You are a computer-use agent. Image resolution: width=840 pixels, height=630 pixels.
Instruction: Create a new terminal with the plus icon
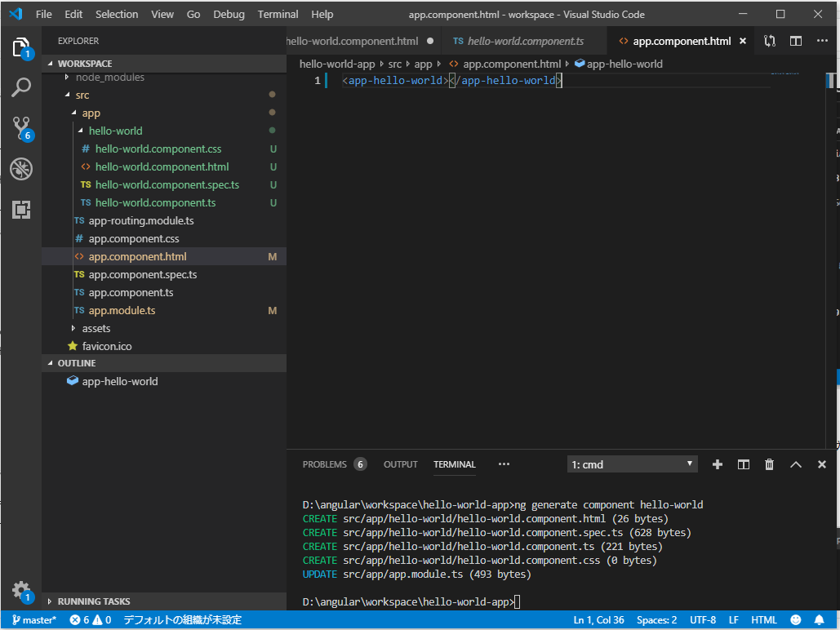(717, 464)
